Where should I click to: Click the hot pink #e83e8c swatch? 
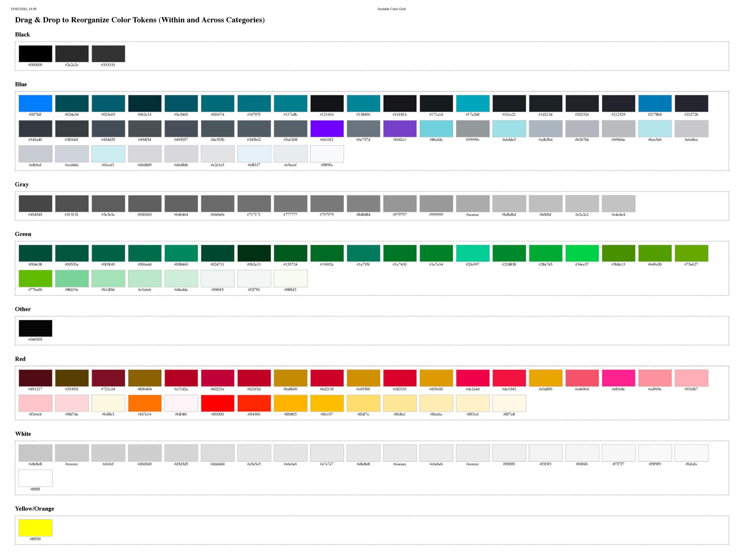[618, 378]
